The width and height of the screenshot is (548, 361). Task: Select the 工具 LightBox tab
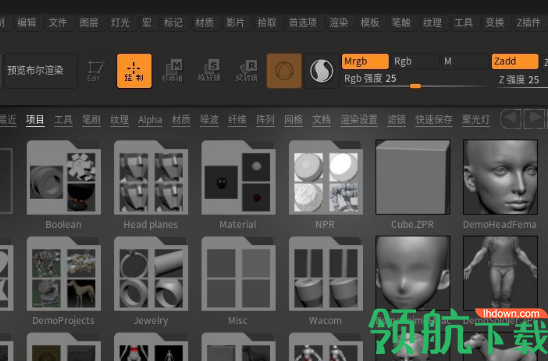[x=63, y=120]
